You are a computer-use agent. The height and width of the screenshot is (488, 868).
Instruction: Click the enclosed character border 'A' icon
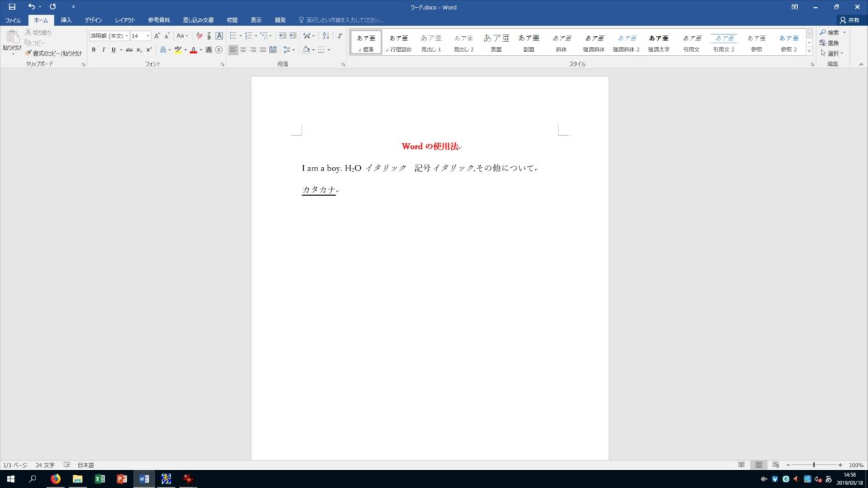219,35
